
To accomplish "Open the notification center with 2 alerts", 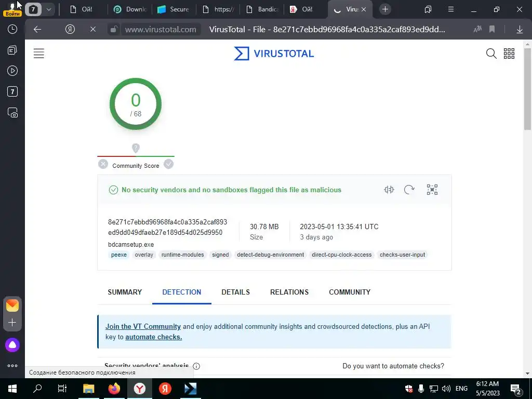I will point(516,389).
